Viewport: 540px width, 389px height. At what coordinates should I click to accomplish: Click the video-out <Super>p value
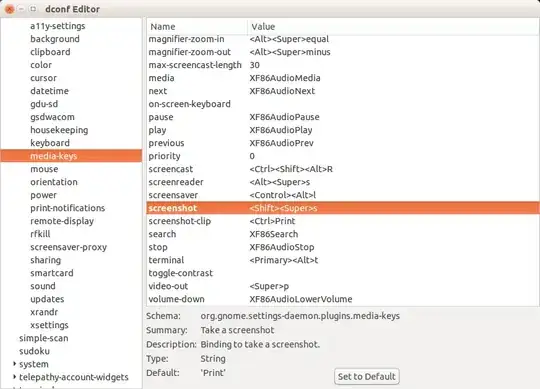coord(269,286)
